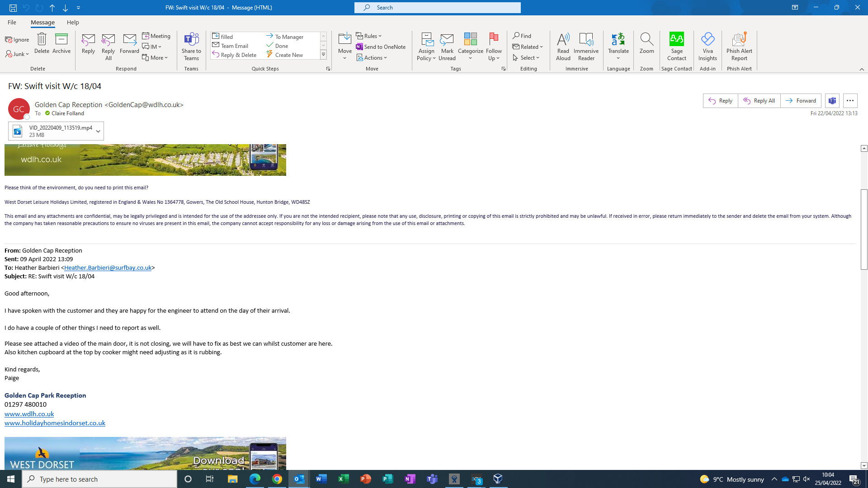Click the message body vertical scrollbar

(x=864, y=230)
